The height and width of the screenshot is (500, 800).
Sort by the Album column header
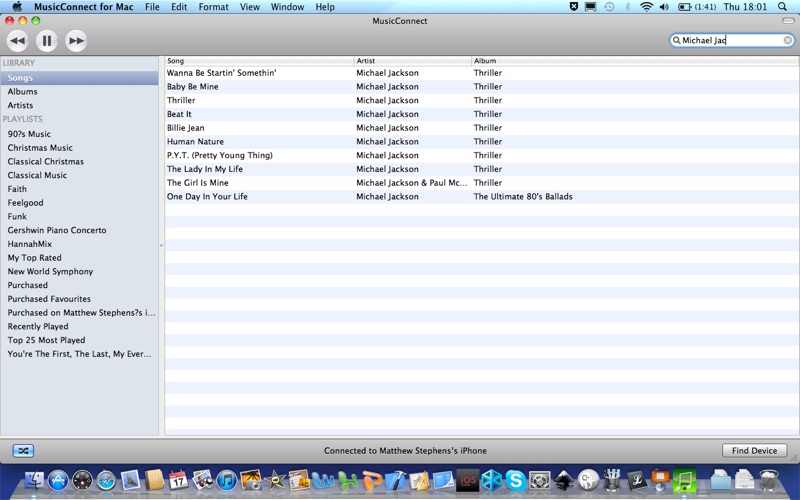635,61
